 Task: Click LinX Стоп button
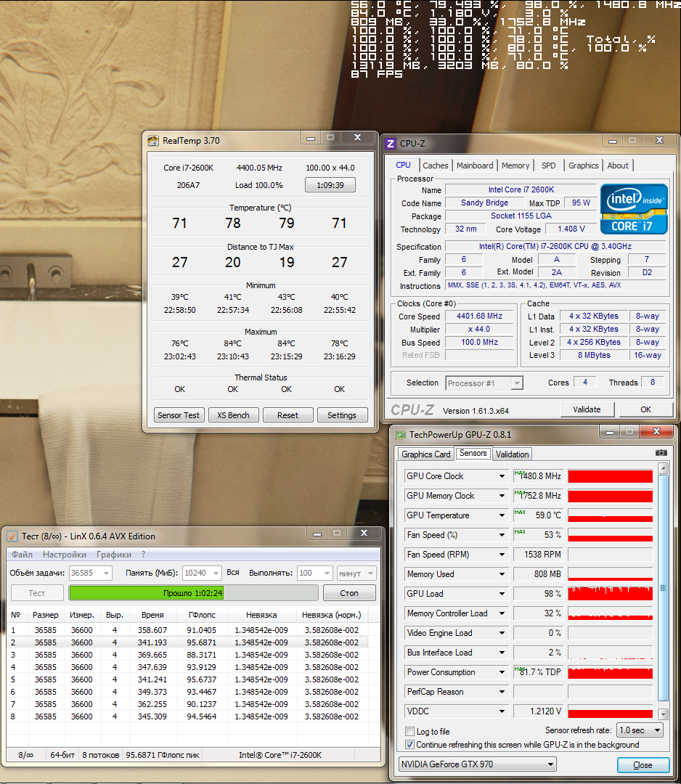point(349,593)
